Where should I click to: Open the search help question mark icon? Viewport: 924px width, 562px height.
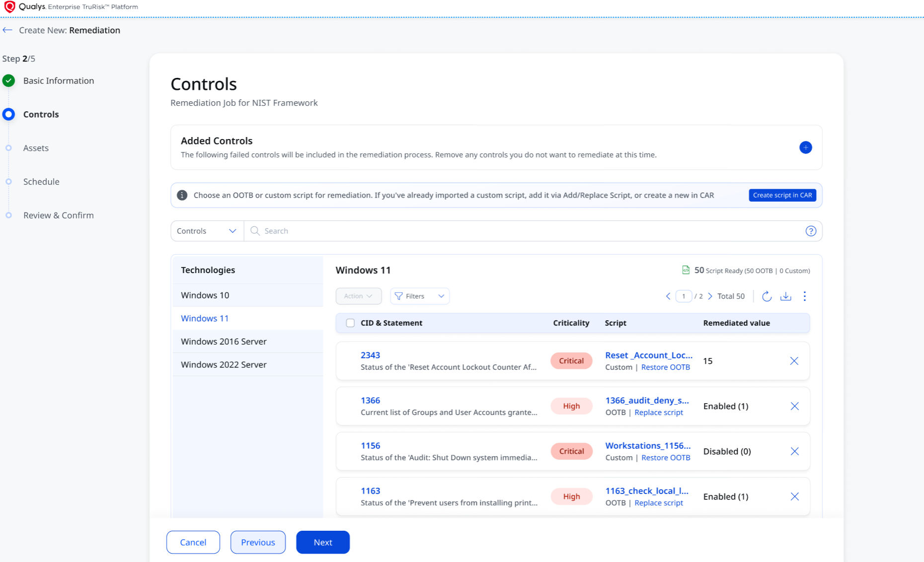(x=810, y=231)
